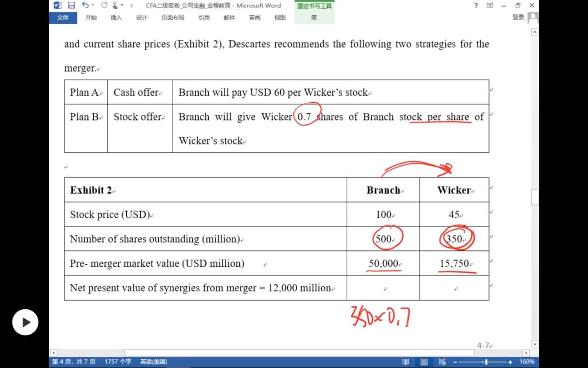Undo the last action
This screenshot has height=368, width=588.
(85, 5)
